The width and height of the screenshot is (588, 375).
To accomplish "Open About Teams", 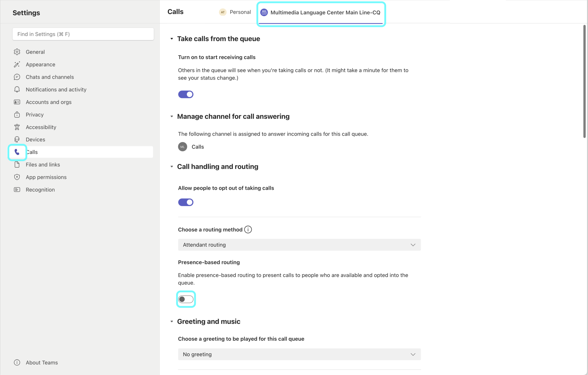I will coord(42,362).
